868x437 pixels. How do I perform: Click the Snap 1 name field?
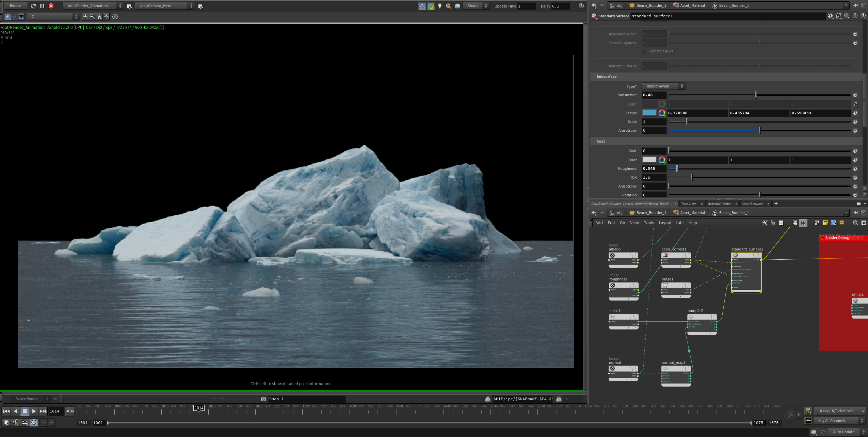[306, 399]
